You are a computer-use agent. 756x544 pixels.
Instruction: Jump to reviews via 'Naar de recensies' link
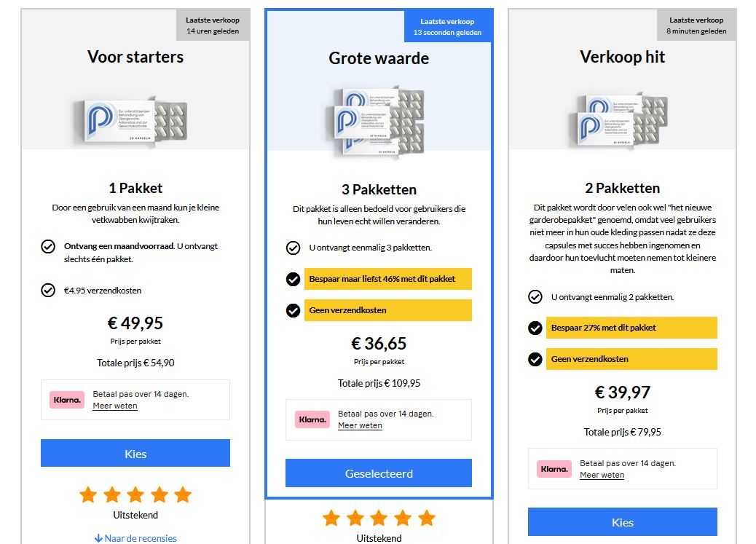pos(135,539)
